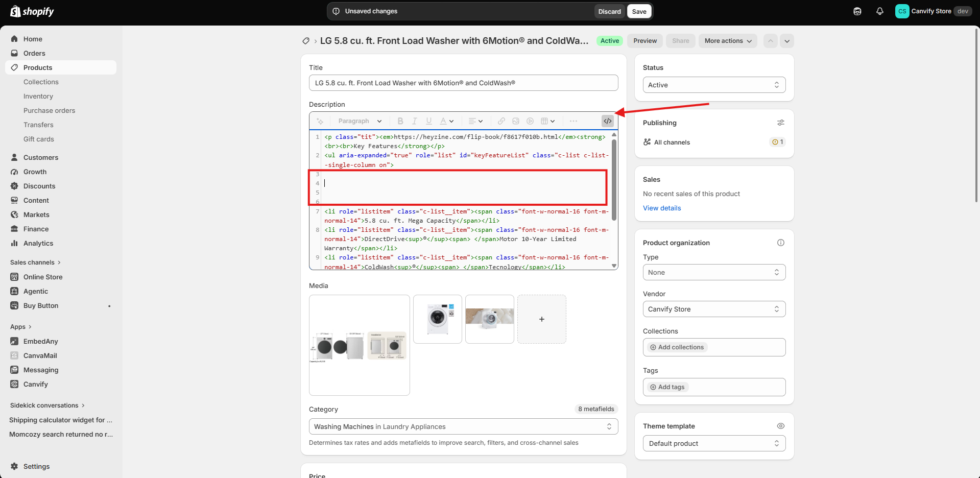
Task: Open Gift cards page
Action: click(39, 139)
